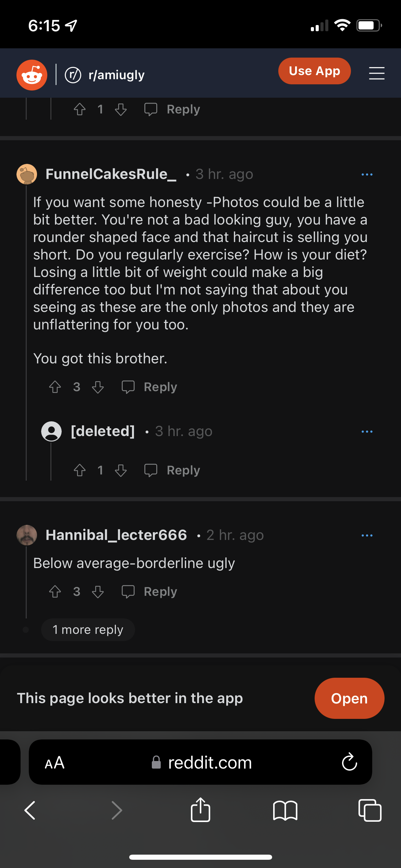
Task: Upvote FunnelCakesRule_'s comment
Action: [55, 387]
